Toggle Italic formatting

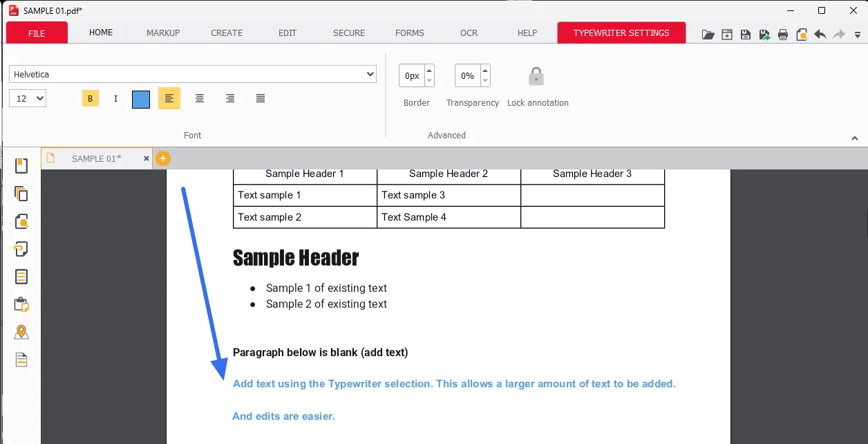tap(115, 98)
